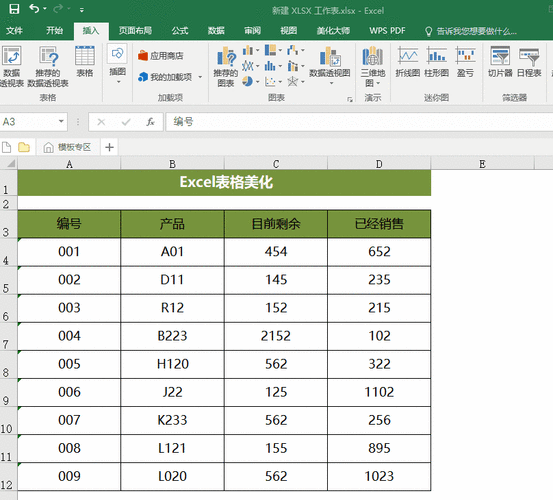Click the Undo arrow icon
This screenshot has width=553, height=500.
(34, 8)
